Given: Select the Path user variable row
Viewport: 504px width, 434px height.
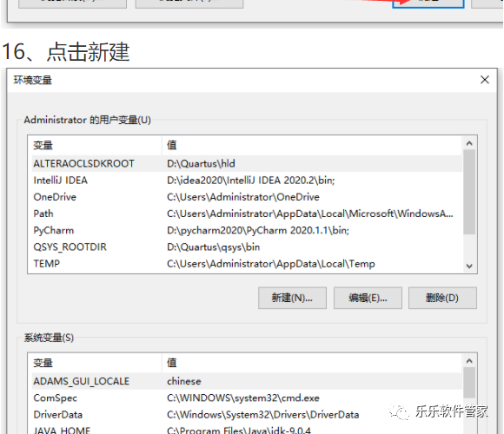Looking at the screenshot, I should click(247, 214).
